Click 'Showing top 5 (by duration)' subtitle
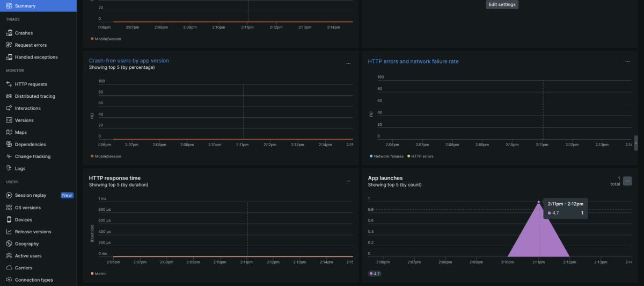644x286 pixels. pyautogui.click(x=119, y=185)
